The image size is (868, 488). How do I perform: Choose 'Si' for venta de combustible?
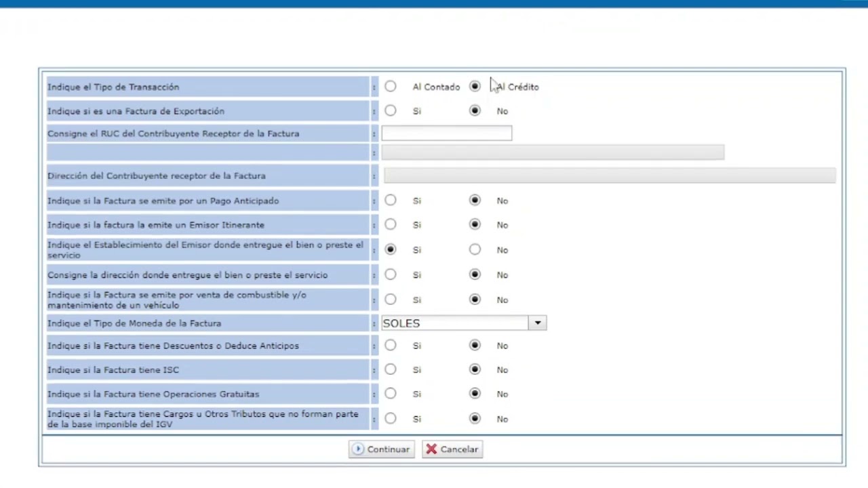[x=391, y=299]
